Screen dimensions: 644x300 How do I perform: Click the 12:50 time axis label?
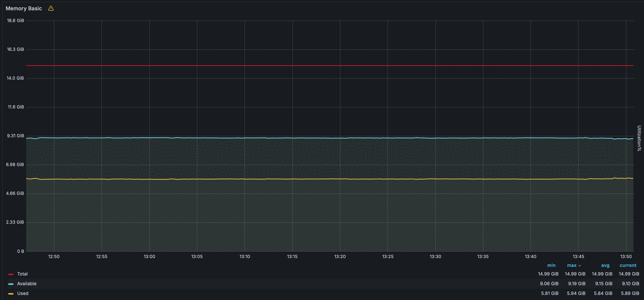click(x=54, y=257)
